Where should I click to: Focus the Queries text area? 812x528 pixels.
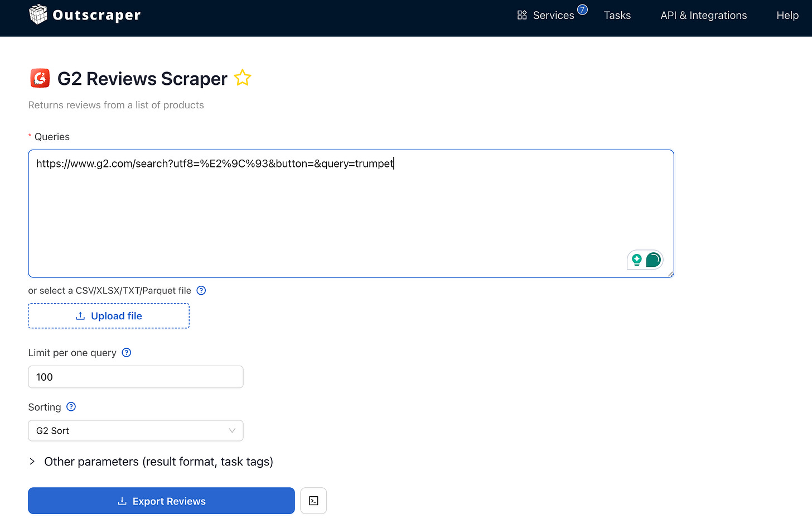pyautogui.click(x=351, y=213)
